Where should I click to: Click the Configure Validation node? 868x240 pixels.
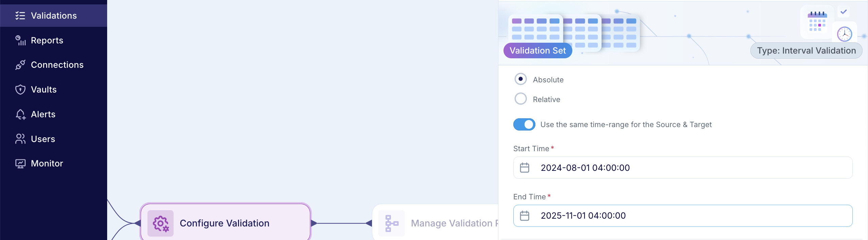[225, 223]
